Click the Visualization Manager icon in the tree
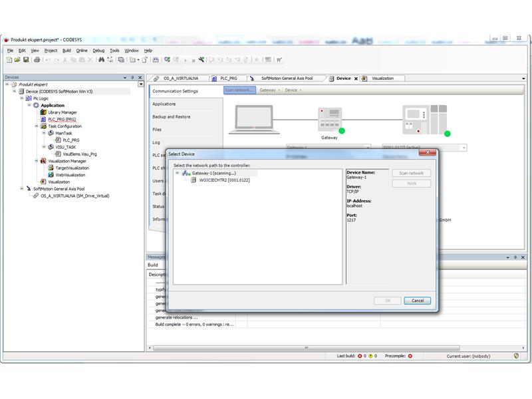 tap(43, 161)
